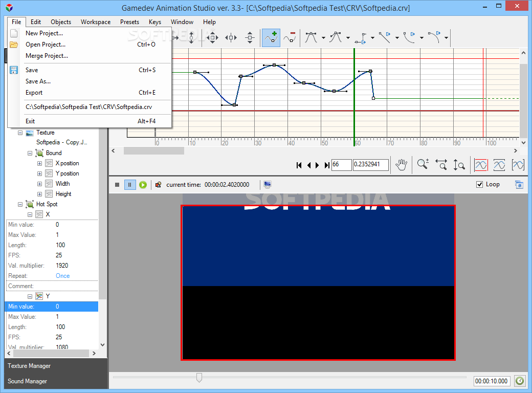Pause the animation preview
532x393 pixels.
(129, 185)
